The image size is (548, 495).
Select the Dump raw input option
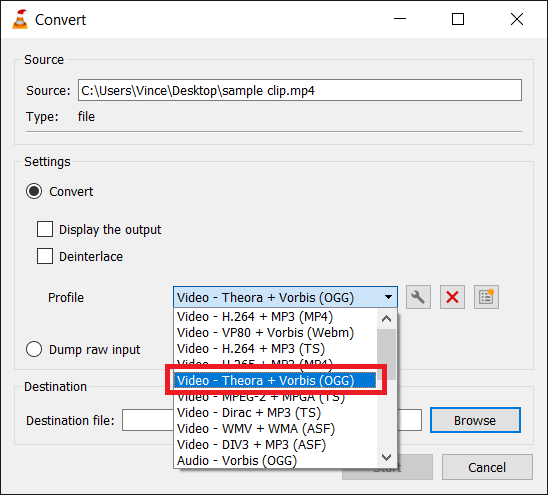pos(34,349)
